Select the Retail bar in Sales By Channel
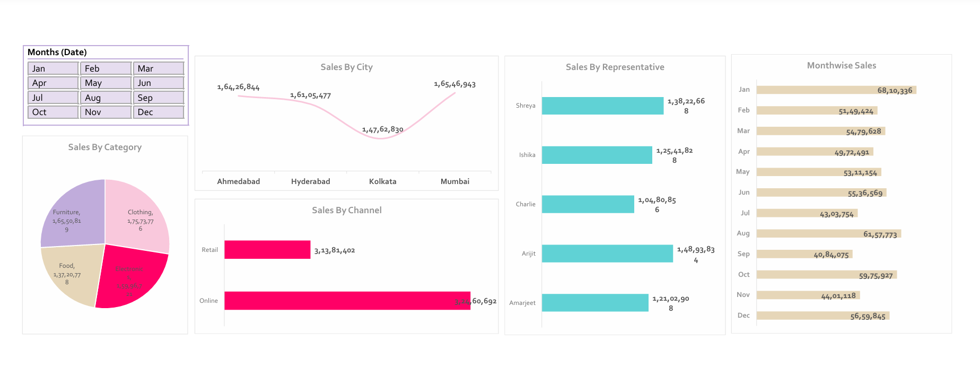 267,249
